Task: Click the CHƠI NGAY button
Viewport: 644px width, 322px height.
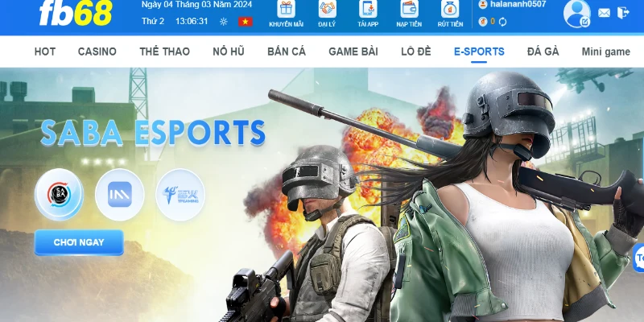Action: pos(79,242)
